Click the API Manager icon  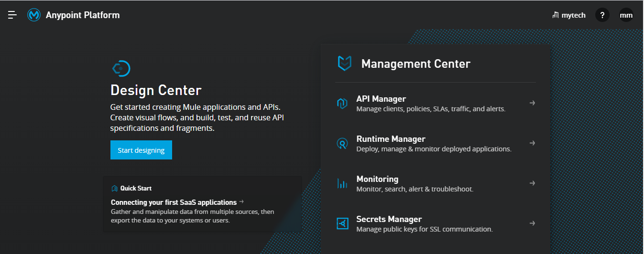tap(342, 103)
